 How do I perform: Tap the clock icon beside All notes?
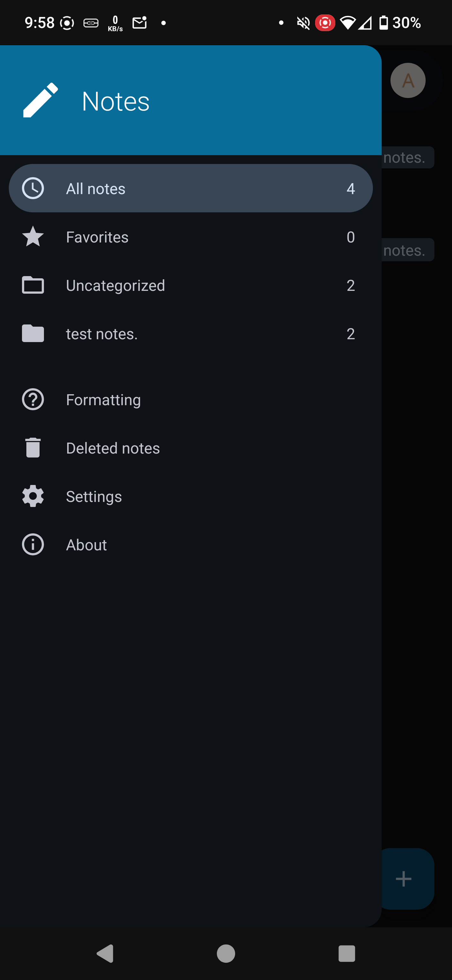pyautogui.click(x=33, y=188)
